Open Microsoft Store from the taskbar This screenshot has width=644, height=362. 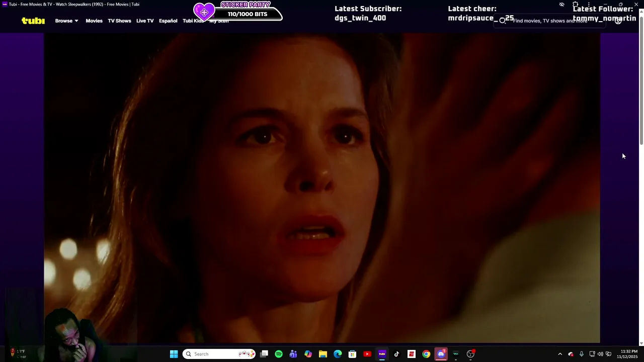[352, 354]
